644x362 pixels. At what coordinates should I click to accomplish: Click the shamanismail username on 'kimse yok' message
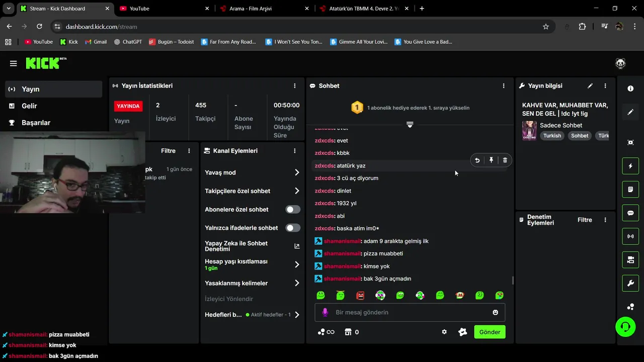pos(342,266)
